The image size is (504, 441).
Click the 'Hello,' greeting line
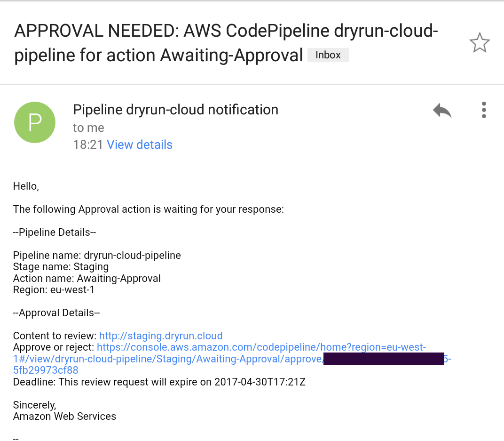[x=26, y=186]
